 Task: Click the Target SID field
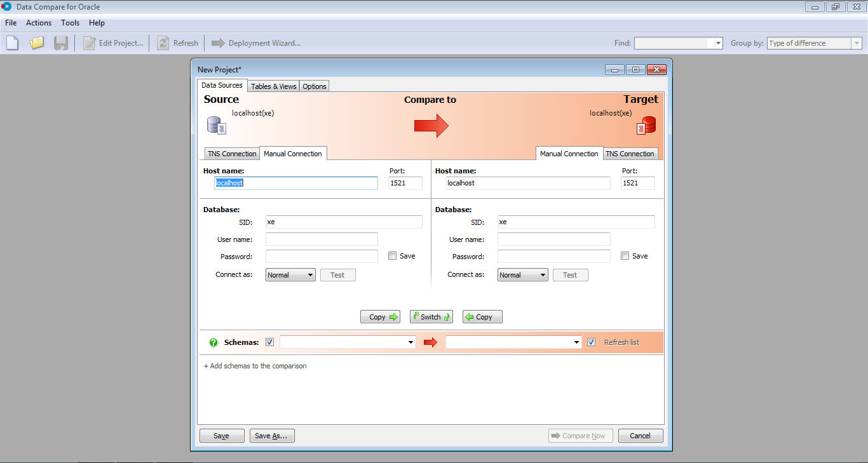[576, 222]
